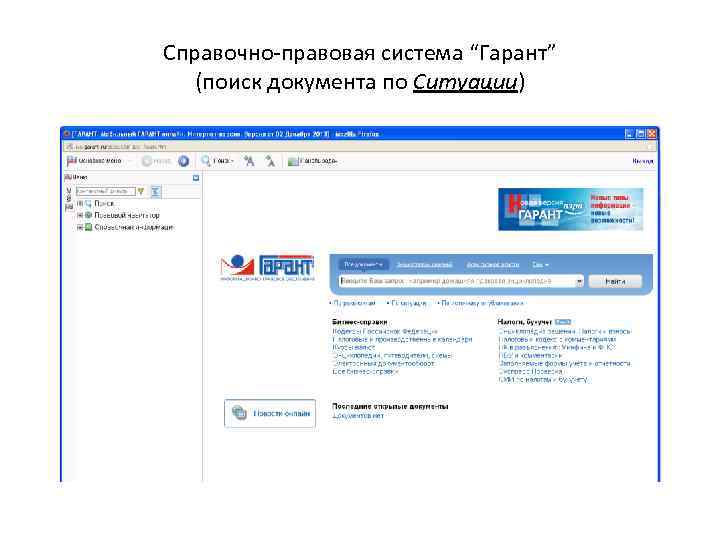Open По источнику опубликования search link
This screenshot has width=720, height=540.
click(x=482, y=303)
